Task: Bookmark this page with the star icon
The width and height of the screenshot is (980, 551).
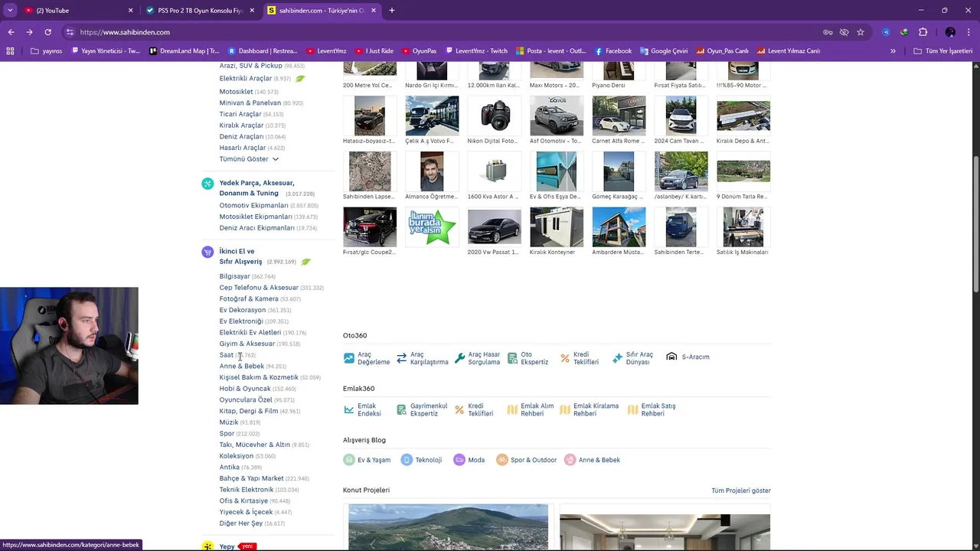Action: [x=861, y=32]
